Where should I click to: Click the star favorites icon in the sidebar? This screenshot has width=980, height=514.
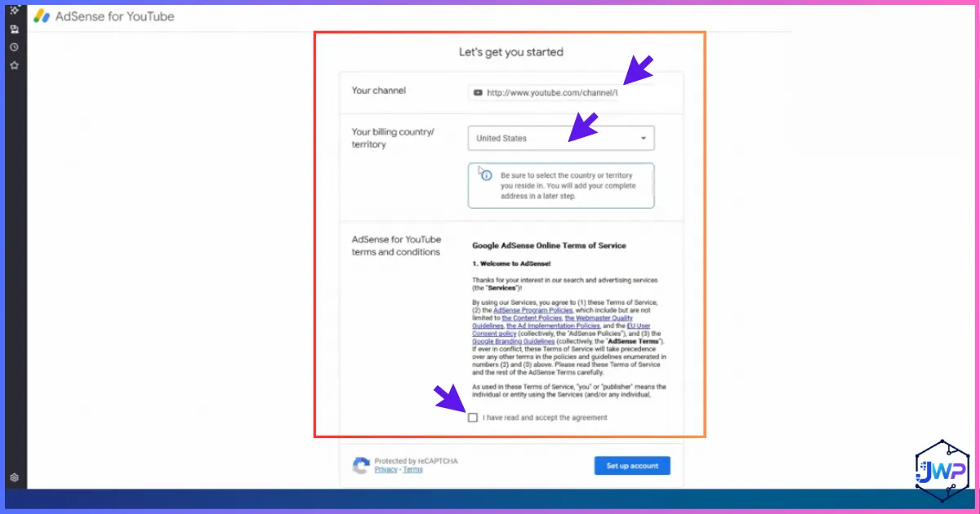pyautogui.click(x=14, y=65)
